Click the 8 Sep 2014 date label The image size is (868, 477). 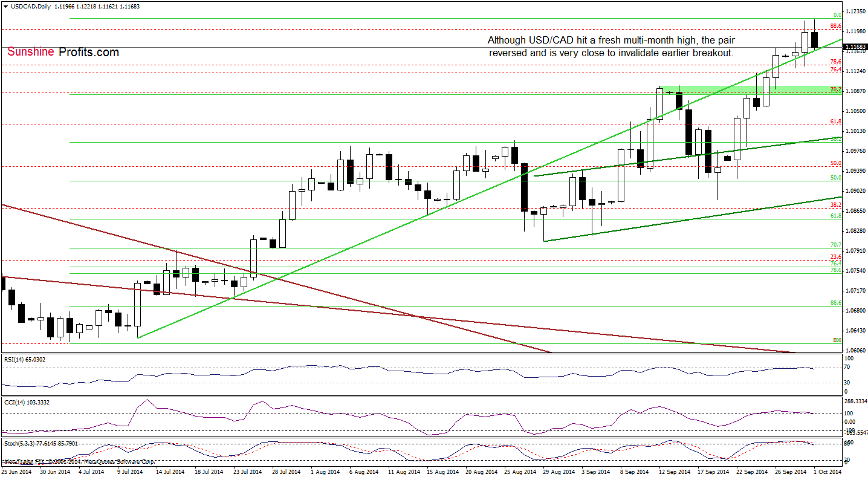pos(635,472)
